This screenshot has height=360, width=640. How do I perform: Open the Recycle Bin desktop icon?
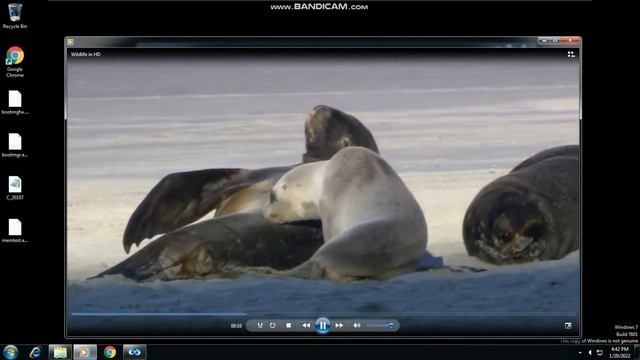(x=15, y=16)
